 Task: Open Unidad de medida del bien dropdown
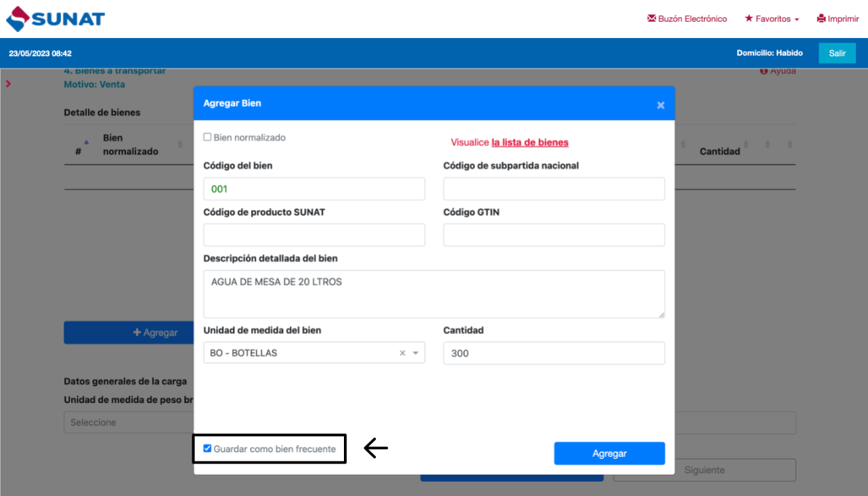416,353
